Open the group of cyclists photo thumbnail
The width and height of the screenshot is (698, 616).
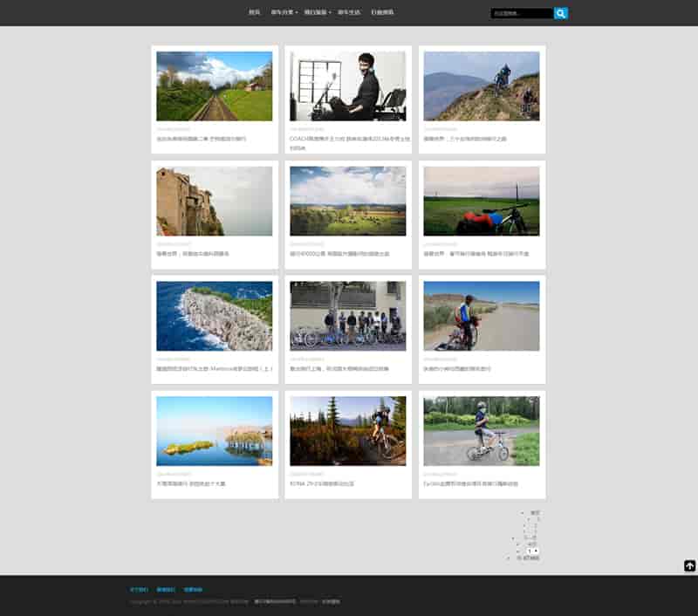[347, 316]
